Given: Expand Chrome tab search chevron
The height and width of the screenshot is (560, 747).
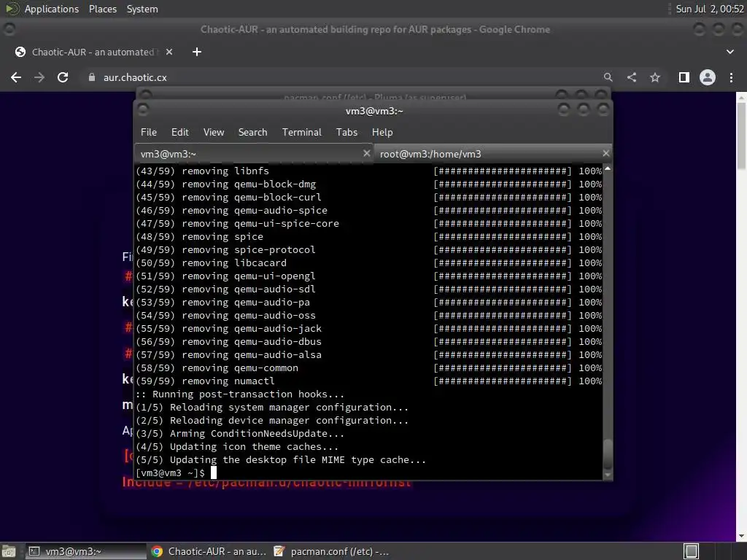Looking at the screenshot, I should pyautogui.click(x=729, y=52).
